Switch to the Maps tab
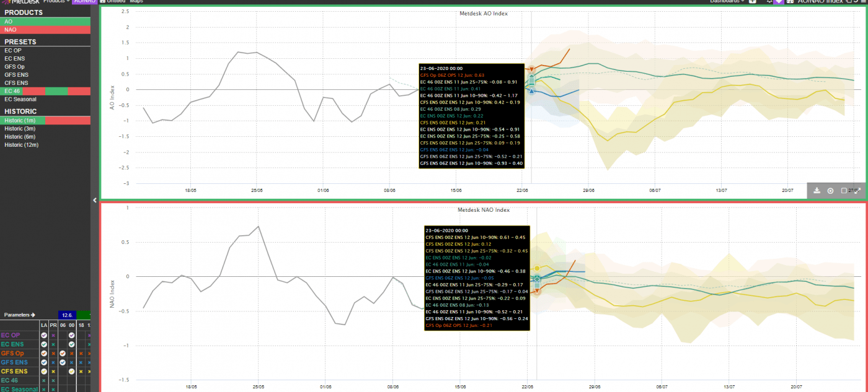The width and height of the screenshot is (868, 392). 136,1
